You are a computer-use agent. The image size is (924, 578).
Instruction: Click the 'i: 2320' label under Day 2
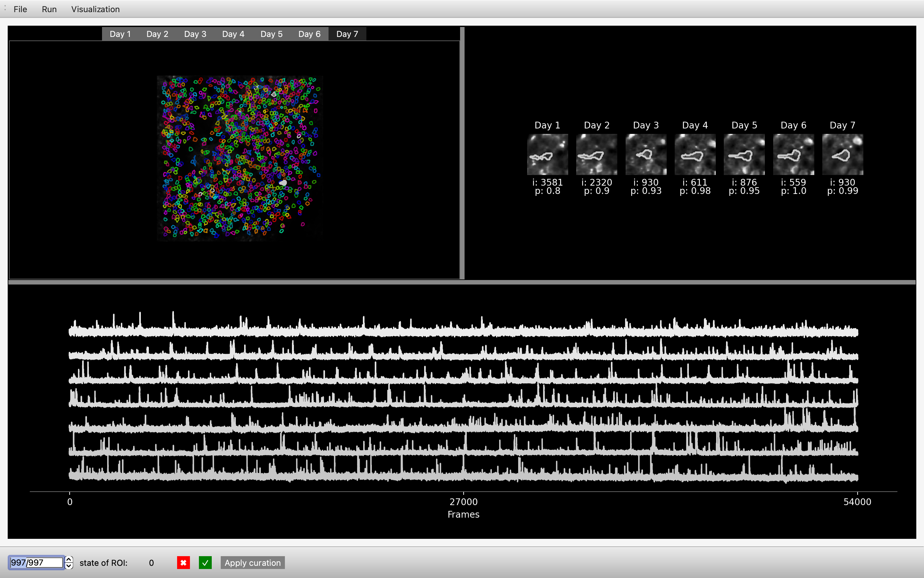coord(597,182)
